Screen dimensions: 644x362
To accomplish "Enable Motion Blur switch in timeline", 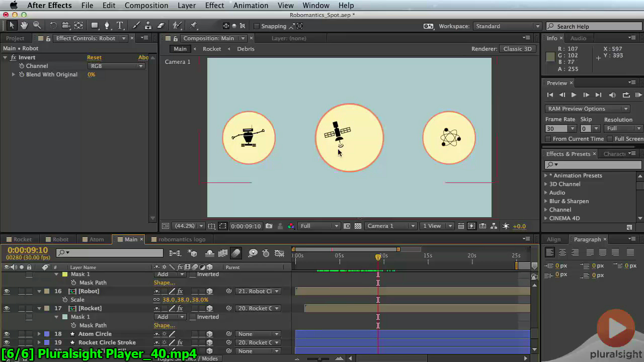I will pos(236,253).
